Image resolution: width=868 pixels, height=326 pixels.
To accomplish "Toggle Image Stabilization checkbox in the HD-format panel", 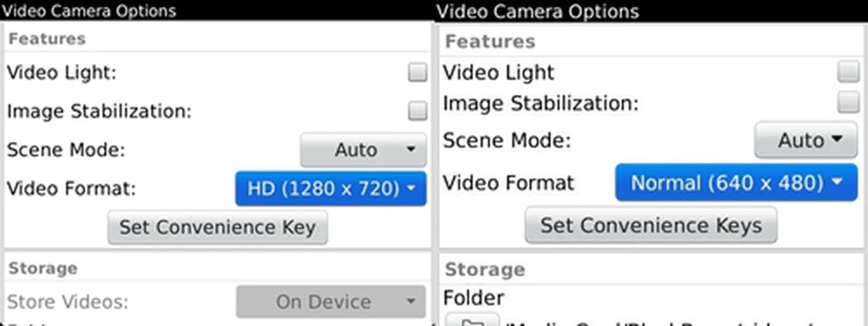I will [417, 111].
